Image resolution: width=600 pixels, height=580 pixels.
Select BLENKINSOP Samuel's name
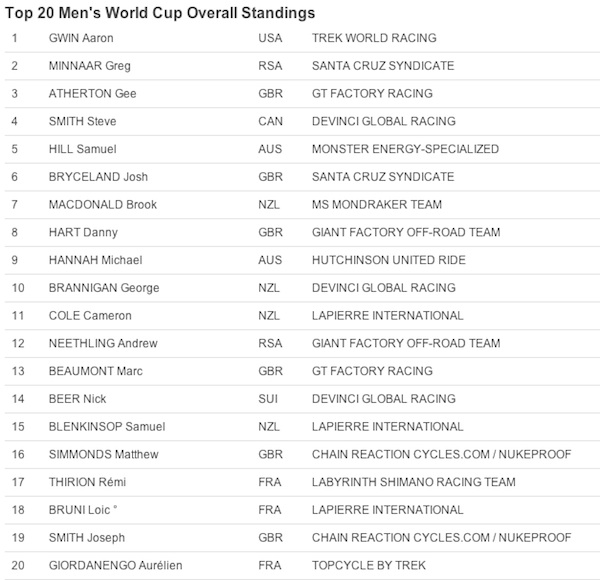pos(107,426)
